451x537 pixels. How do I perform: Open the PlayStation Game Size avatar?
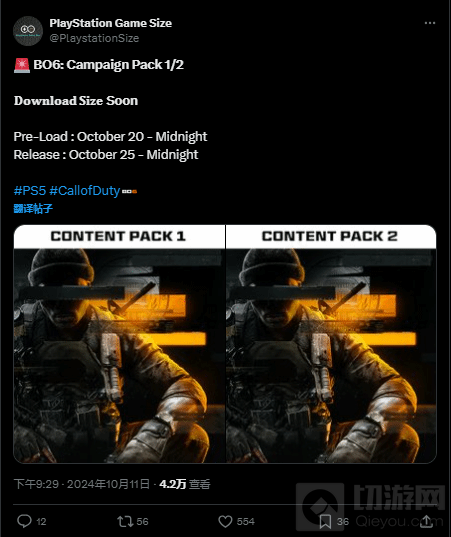pyautogui.click(x=28, y=31)
